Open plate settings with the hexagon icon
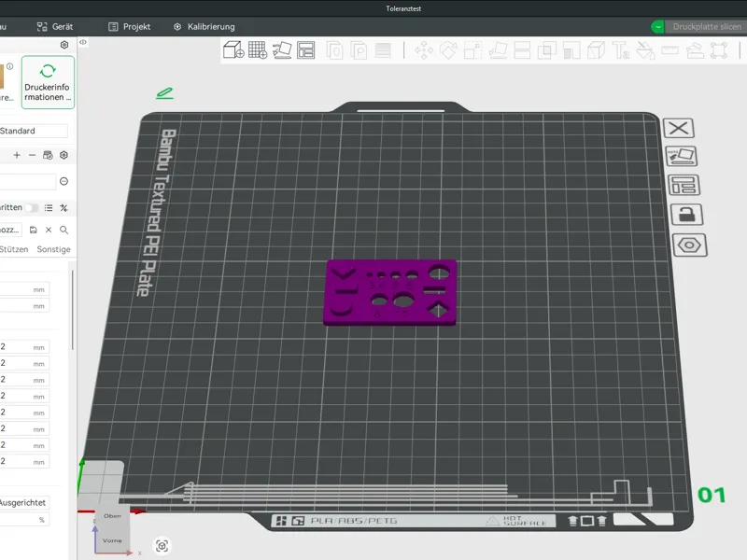This screenshot has width=747, height=560. pos(689,245)
